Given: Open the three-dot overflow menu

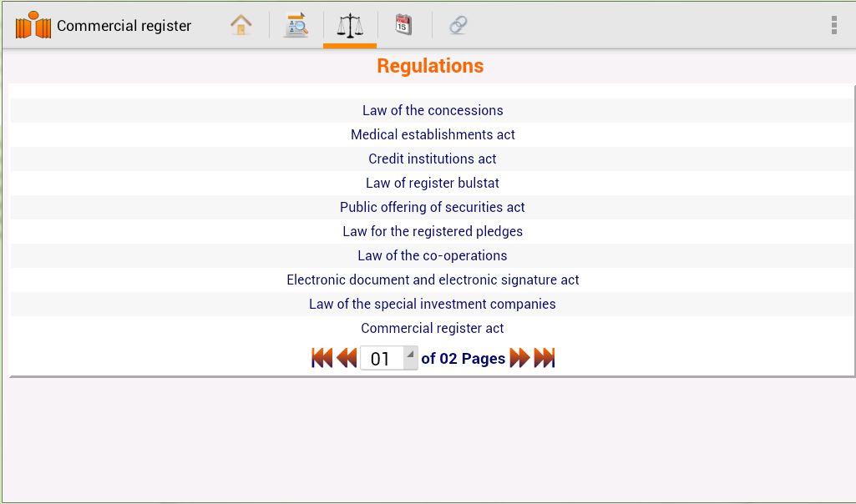Looking at the screenshot, I should coord(833,25).
